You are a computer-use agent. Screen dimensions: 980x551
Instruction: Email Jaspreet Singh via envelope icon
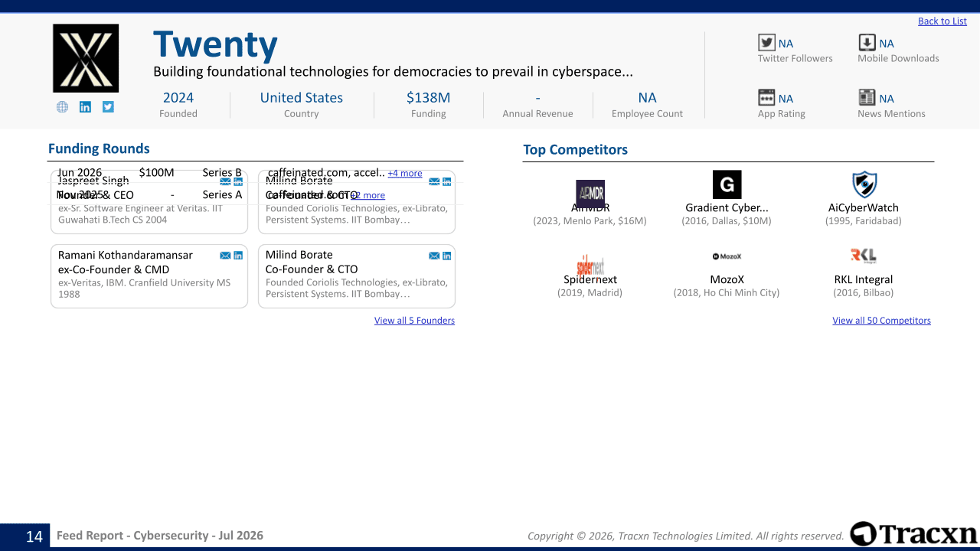tap(225, 182)
